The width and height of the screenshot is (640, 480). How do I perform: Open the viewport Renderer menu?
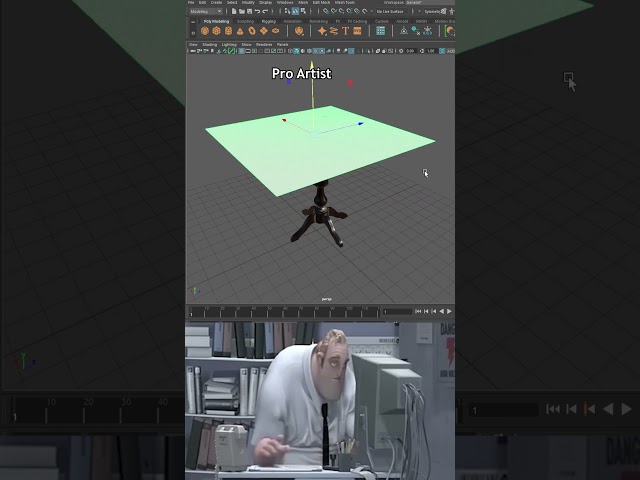[x=264, y=44]
